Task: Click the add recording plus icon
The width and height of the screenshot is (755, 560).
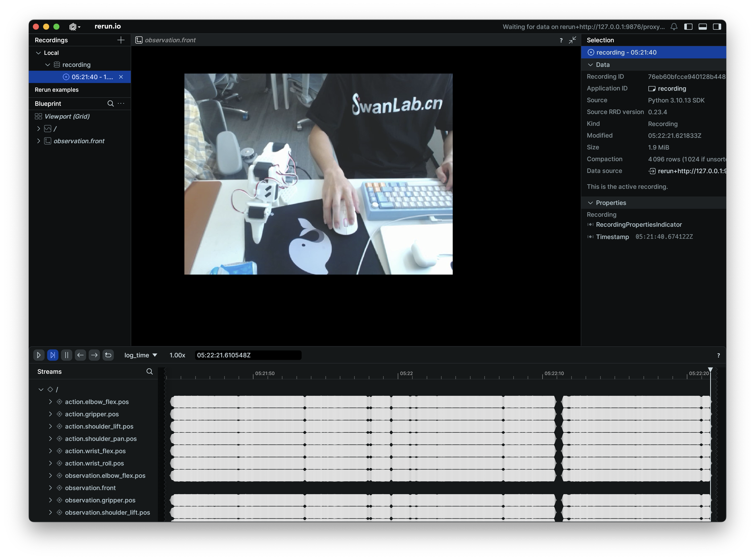Action: (121, 40)
